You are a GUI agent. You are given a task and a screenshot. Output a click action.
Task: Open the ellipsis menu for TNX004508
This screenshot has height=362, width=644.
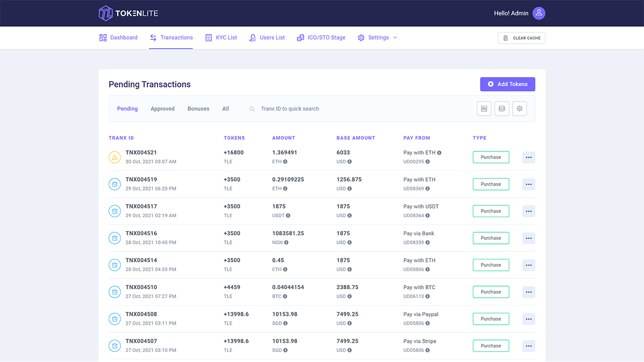pos(528,319)
